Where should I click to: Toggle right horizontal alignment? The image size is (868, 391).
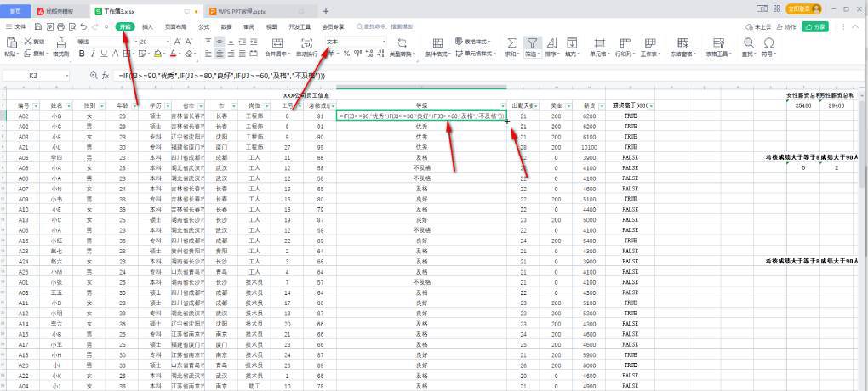[x=231, y=54]
